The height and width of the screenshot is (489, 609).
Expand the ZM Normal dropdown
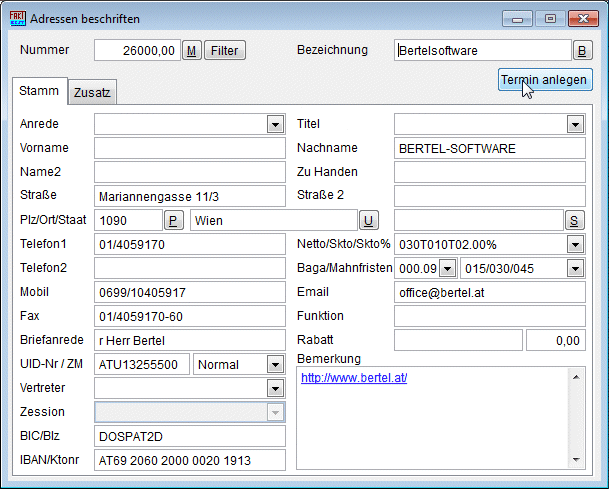point(275,365)
